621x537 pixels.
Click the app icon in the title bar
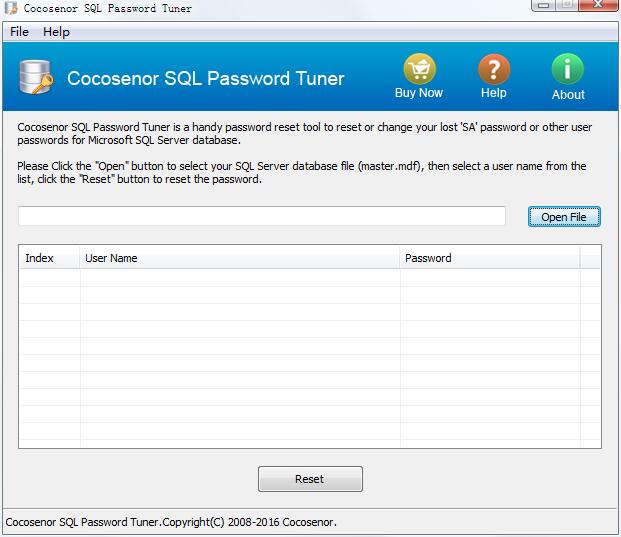coord(11,8)
